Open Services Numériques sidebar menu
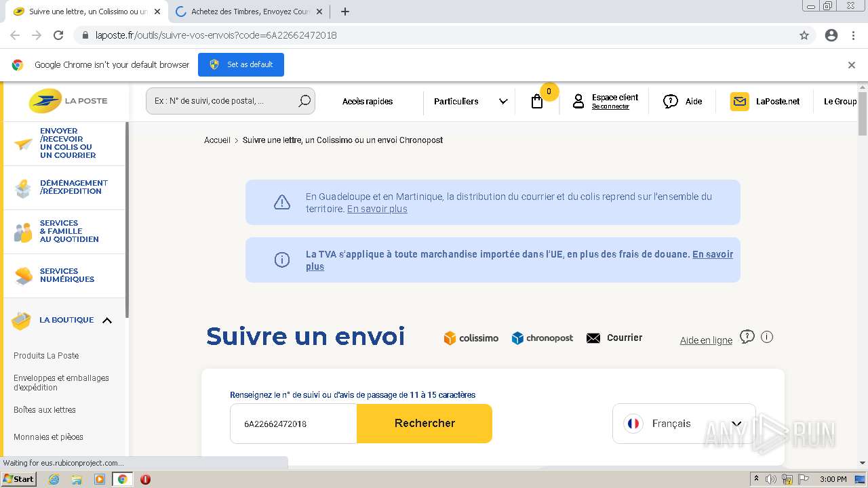The height and width of the screenshot is (488, 868). click(64, 276)
